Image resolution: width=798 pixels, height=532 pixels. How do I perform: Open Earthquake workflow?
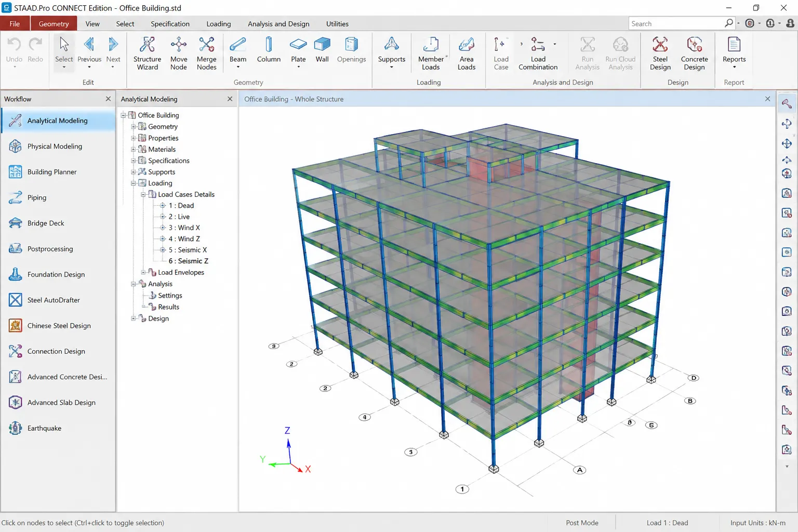tap(58, 428)
